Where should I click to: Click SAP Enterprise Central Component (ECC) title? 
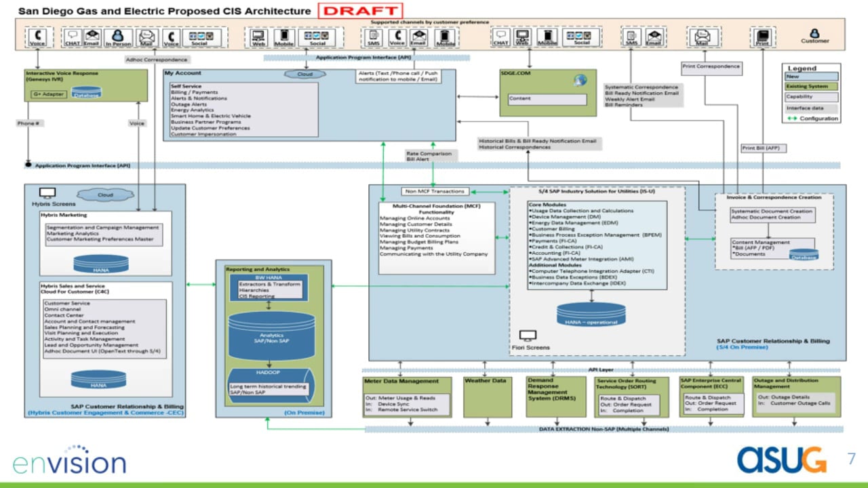pos(711,384)
